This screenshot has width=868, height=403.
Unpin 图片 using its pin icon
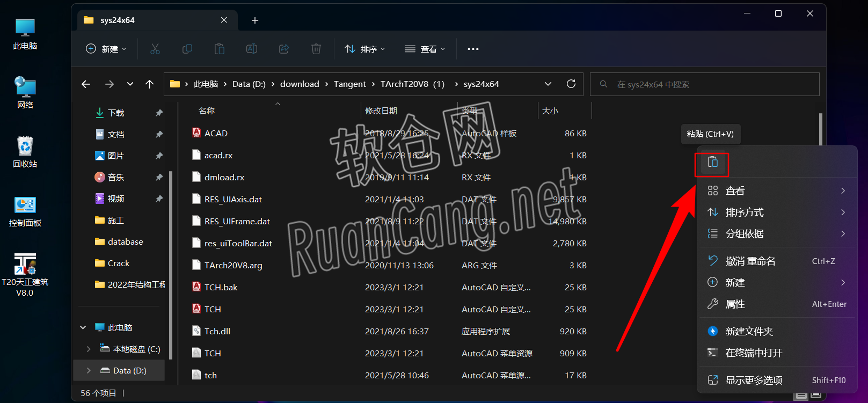tap(159, 156)
